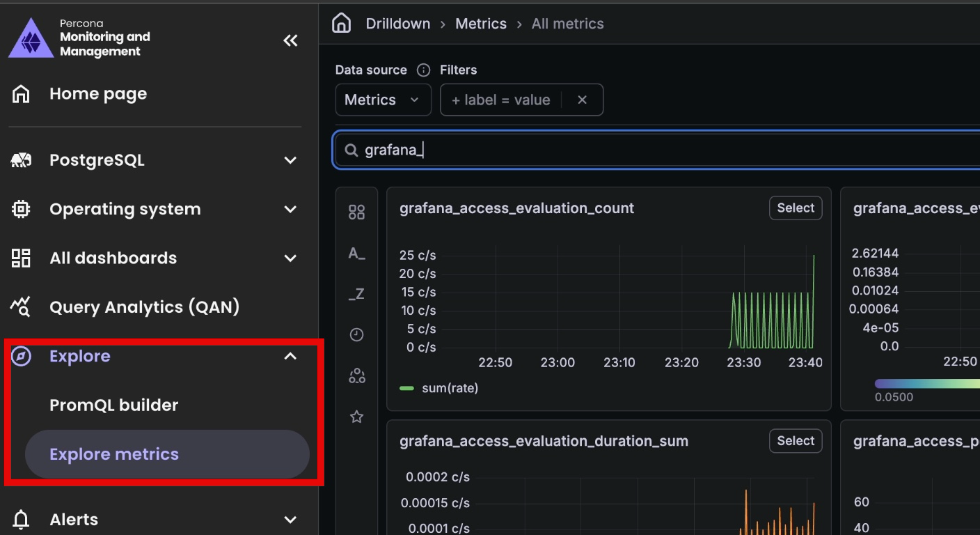Click the clock icon in the metrics side rail
The width and height of the screenshot is (980, 535).
356,335
